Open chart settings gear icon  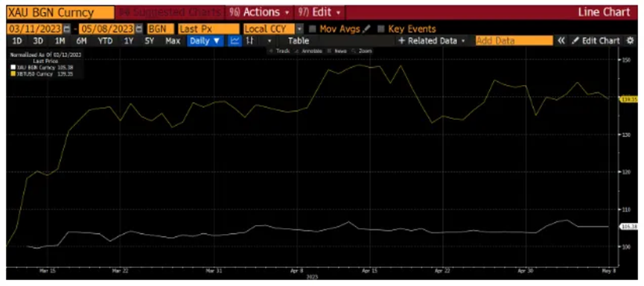630,41
